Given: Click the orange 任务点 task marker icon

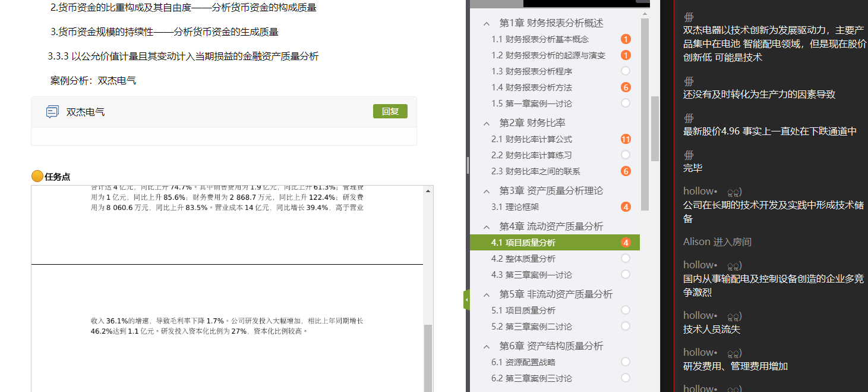Looking at the screenshot, I should pos(37,176).
